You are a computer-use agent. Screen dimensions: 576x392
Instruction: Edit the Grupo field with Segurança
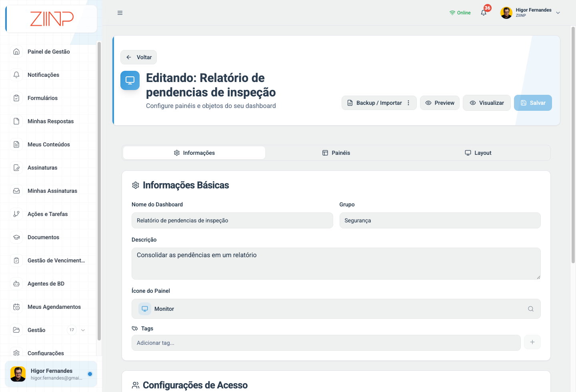[x=440, y=220]
